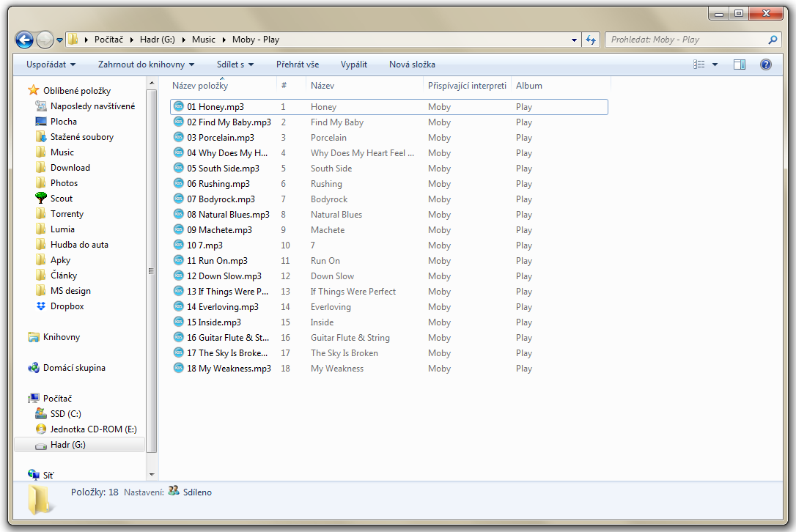The image size is (796, 532).
Task: Click the Přehrát vše button
Action: 298,64
